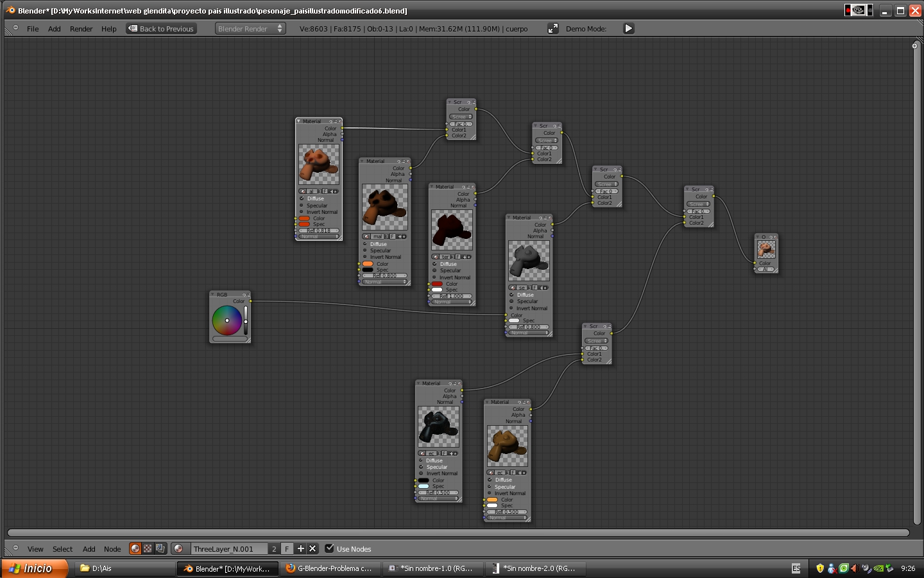Select the material nodes tree type icon

[135, 548]
